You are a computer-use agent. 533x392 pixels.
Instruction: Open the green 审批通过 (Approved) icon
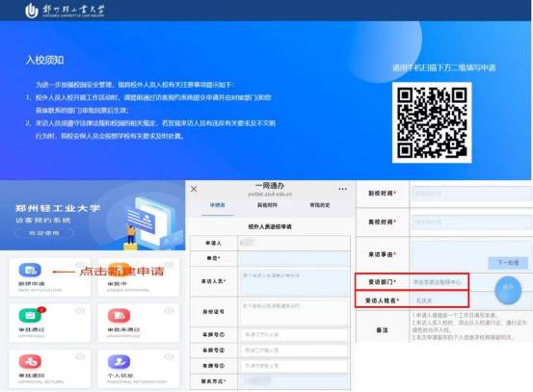30,316
